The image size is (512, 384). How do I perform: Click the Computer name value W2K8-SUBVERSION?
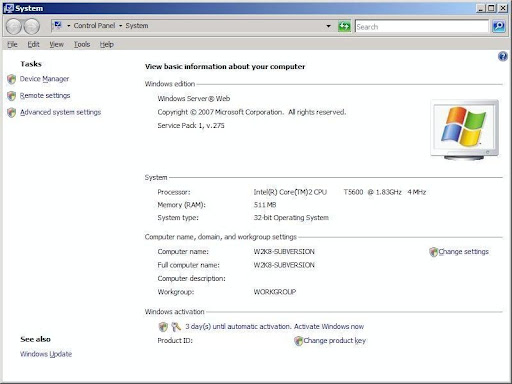pos(284,252)
